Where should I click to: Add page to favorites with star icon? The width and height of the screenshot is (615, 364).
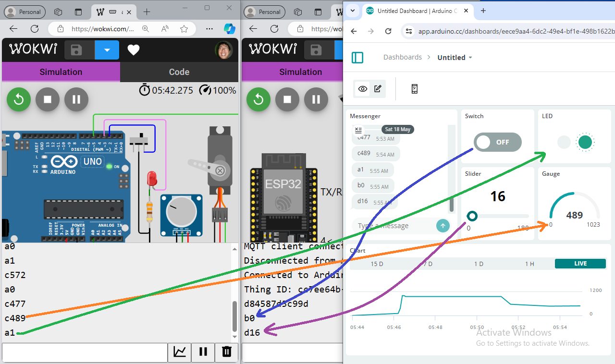click(x=184, y=29)
